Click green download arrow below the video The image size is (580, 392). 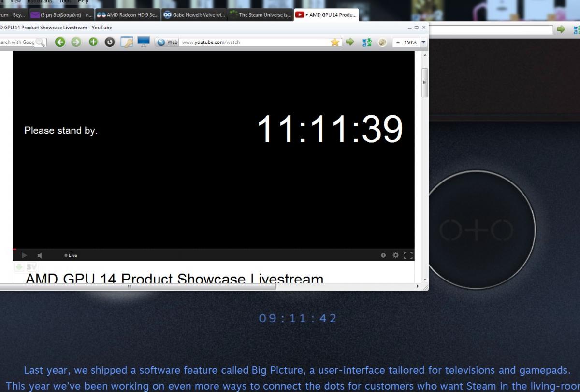[x=19, y=266]
